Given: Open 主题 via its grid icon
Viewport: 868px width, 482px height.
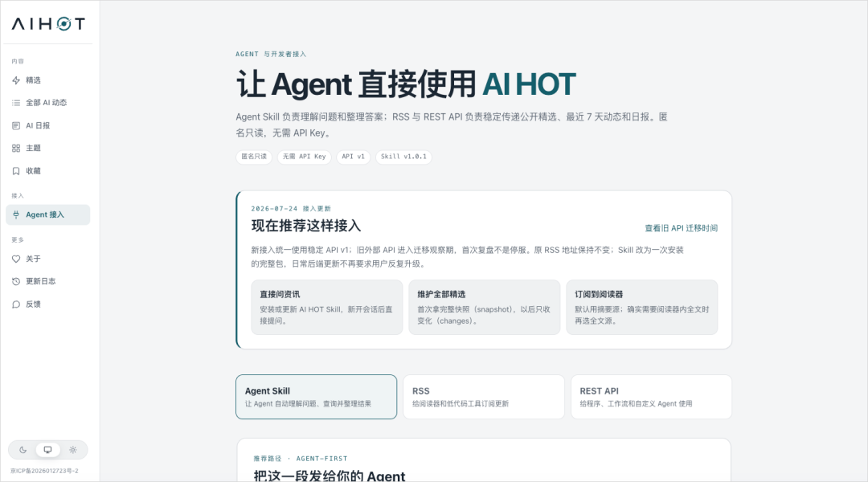Looking at the screenshot, I should (16, 149).
